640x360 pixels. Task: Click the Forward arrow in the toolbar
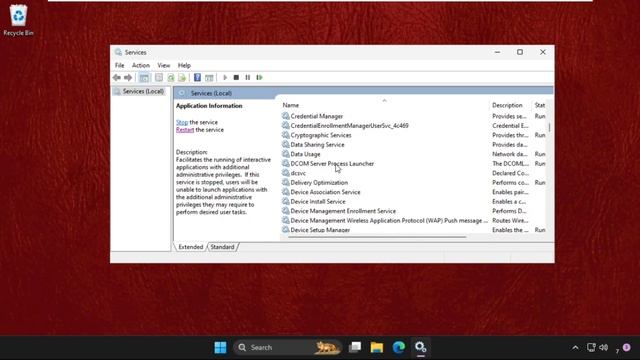point(128,78)
